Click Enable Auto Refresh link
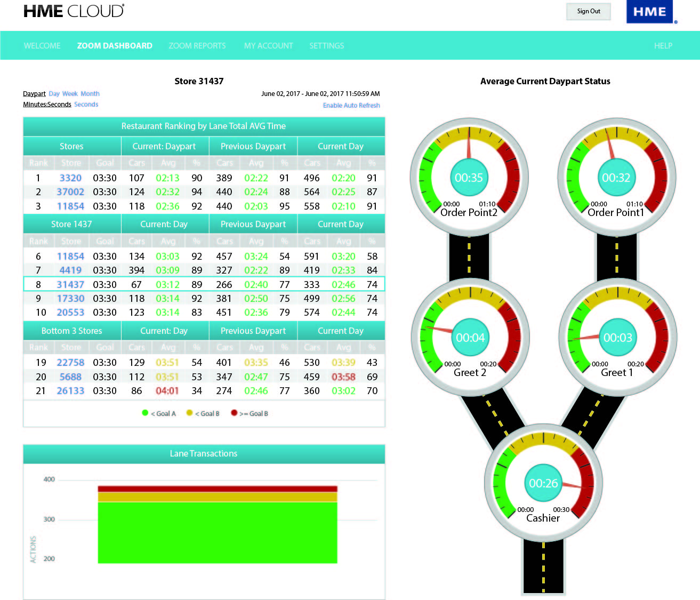Image resolution: width=700 pixels, height=600 pixels. [351, 106]
